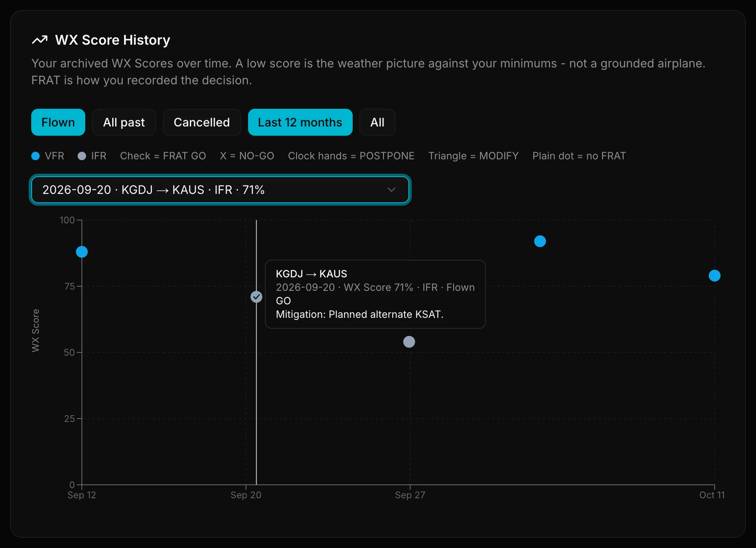Image resolution: width=756 pixels, height=548 pixels.
Task: Select the Oct 11 VFR data point
Action: pos(715,276)
